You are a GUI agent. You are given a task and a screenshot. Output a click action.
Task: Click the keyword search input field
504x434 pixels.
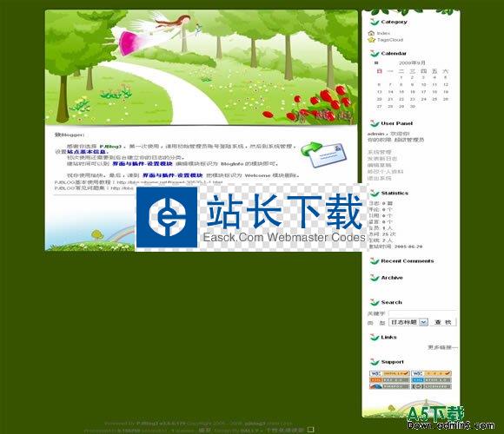click(x=422, y=313)
